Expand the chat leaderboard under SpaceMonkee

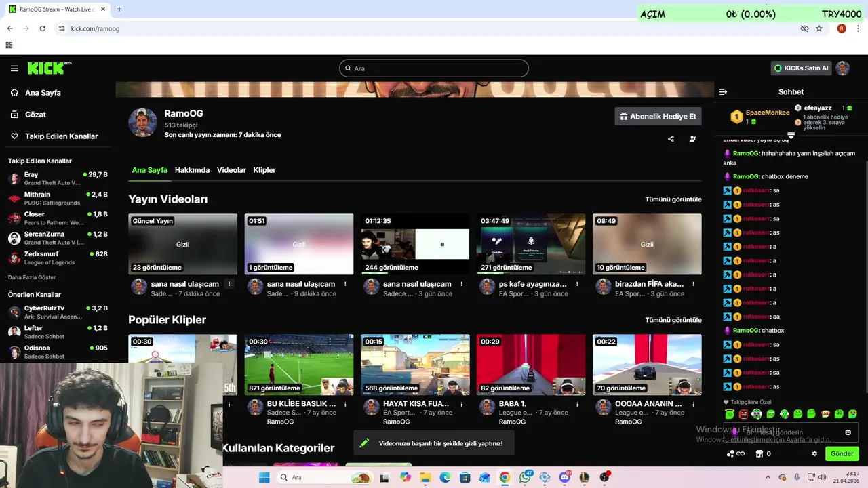coord(791,136)
